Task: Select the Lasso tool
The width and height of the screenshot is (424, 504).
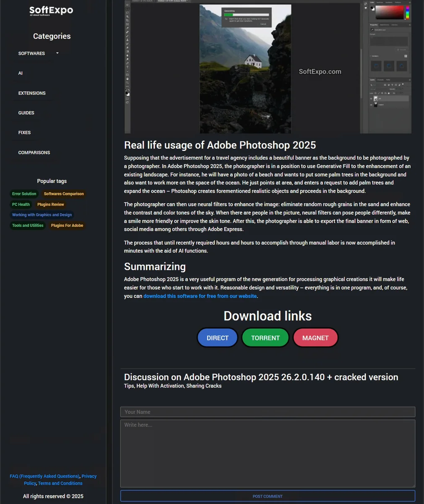Action: pyautogui.click(x=127, y=12)
